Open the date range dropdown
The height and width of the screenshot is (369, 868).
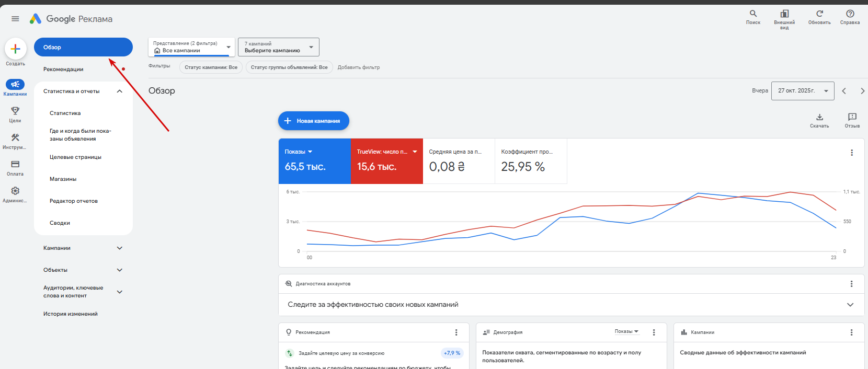[802, 91]
